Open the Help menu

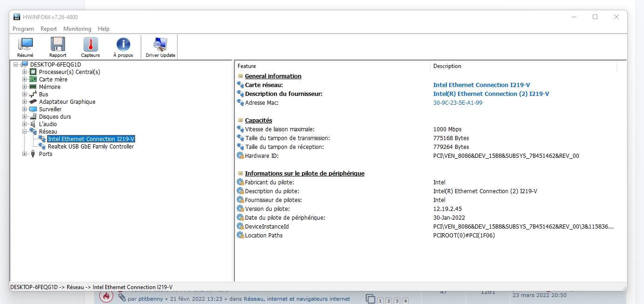tap(103, 29)
